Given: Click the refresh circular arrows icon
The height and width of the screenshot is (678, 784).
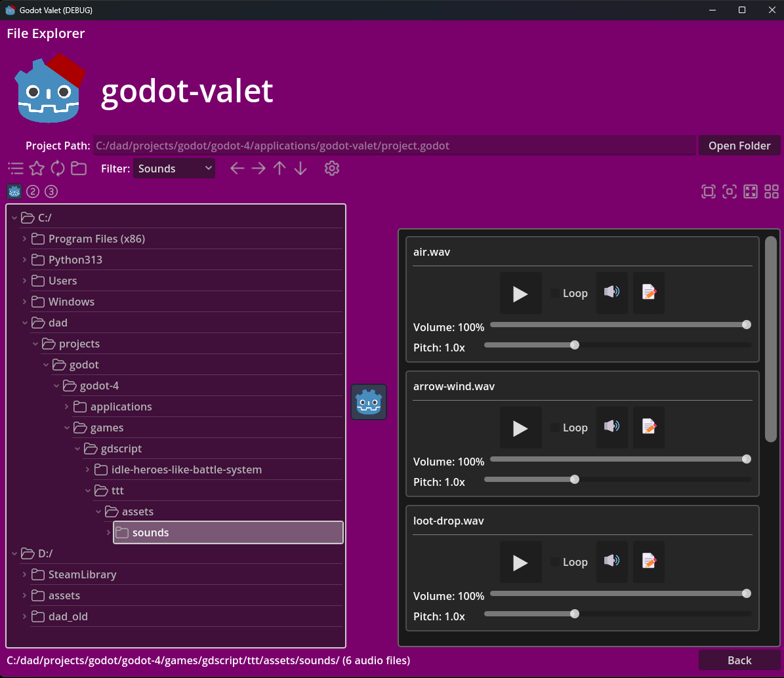Looking at the screenshot, I should click(58, 169).
